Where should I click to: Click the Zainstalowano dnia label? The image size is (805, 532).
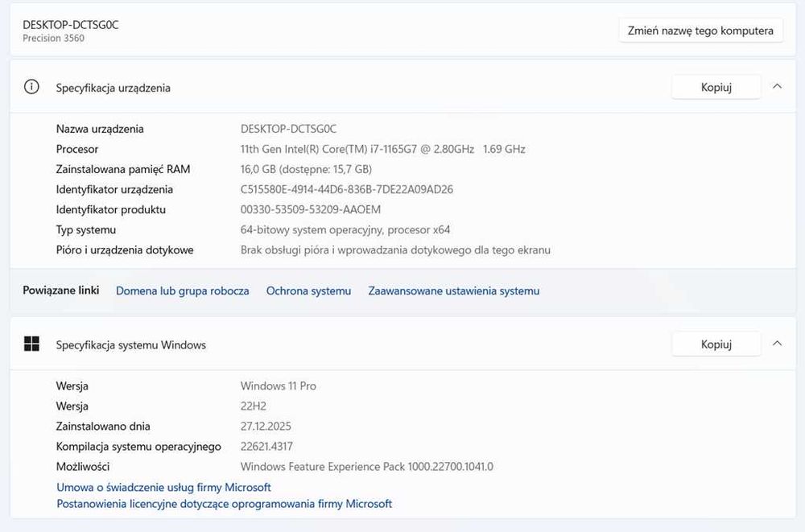click(103, 427)
